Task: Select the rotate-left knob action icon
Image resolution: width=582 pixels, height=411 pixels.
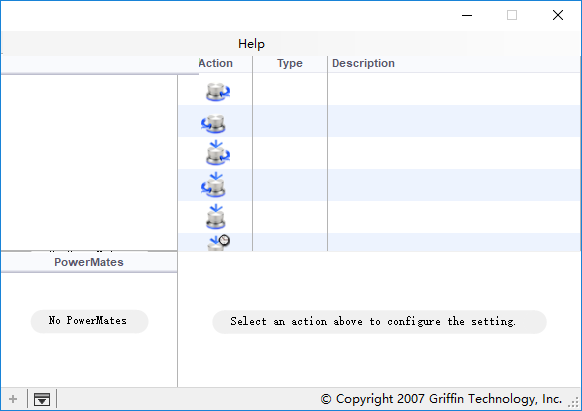Action: tap(213, 123)
